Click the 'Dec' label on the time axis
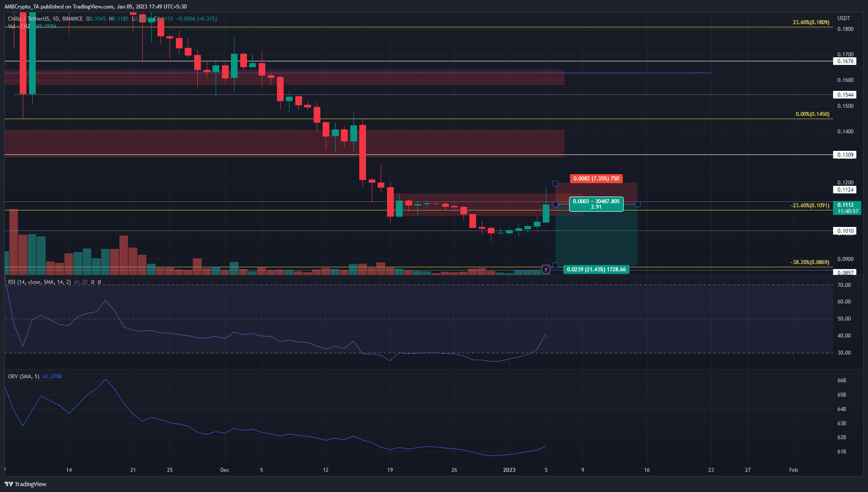 225,470
